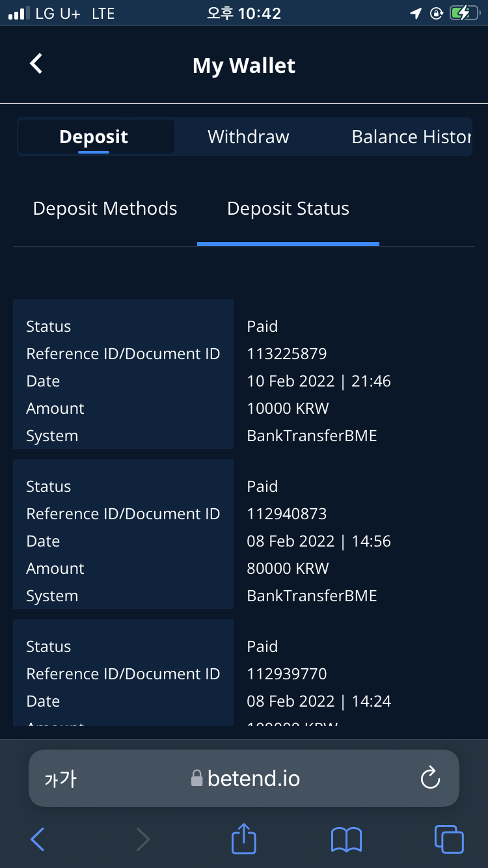Image resolution: width=488 pixels, height=868 pixels.
Task: Switch to the Withdraw tab
Action: click(249, 137)
